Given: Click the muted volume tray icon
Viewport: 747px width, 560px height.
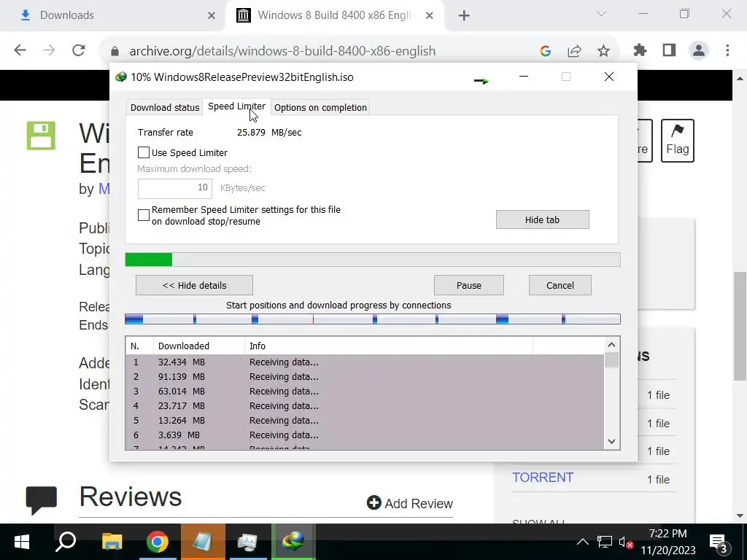Looking at the screenshot, I should (x=625, y=542).
